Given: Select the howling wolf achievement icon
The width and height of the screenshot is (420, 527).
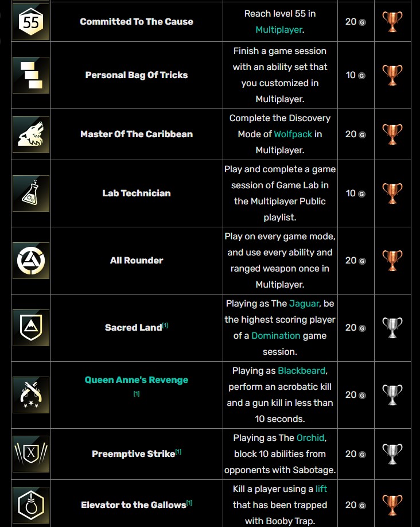Looking at the screenshot, I should 31,134.
